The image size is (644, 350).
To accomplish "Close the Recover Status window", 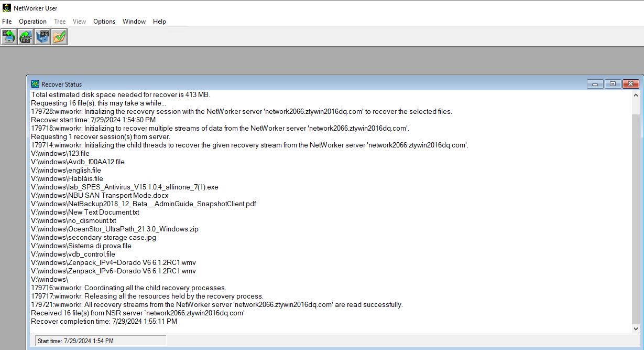I will 631,84.
